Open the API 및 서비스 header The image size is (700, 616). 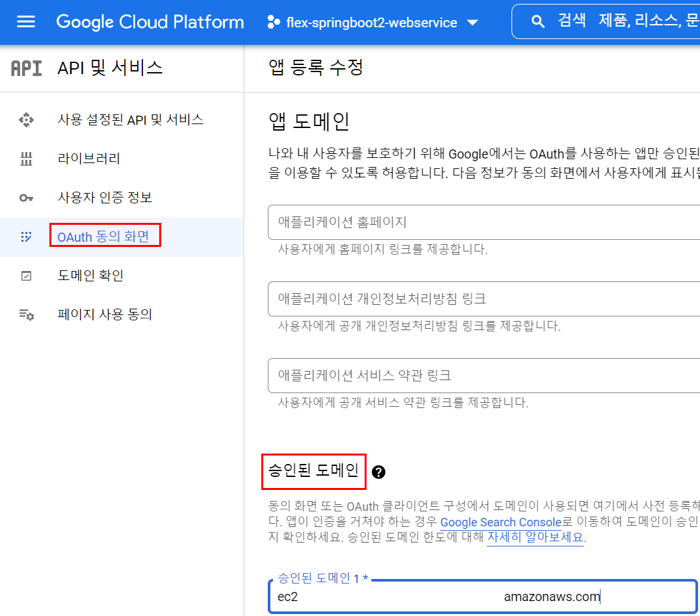pyautogui.click(x=110, y=68)
